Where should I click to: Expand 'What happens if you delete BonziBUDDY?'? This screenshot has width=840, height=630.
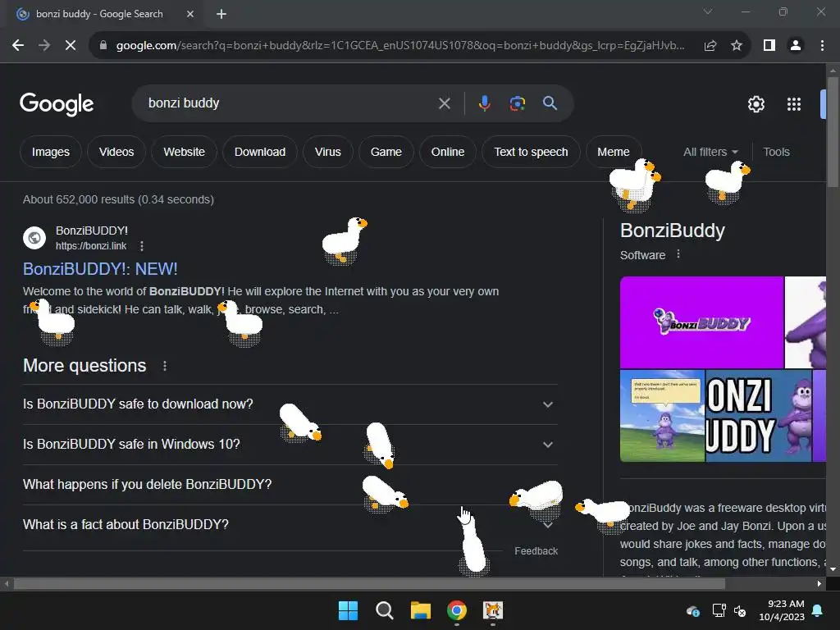[290, 484]
